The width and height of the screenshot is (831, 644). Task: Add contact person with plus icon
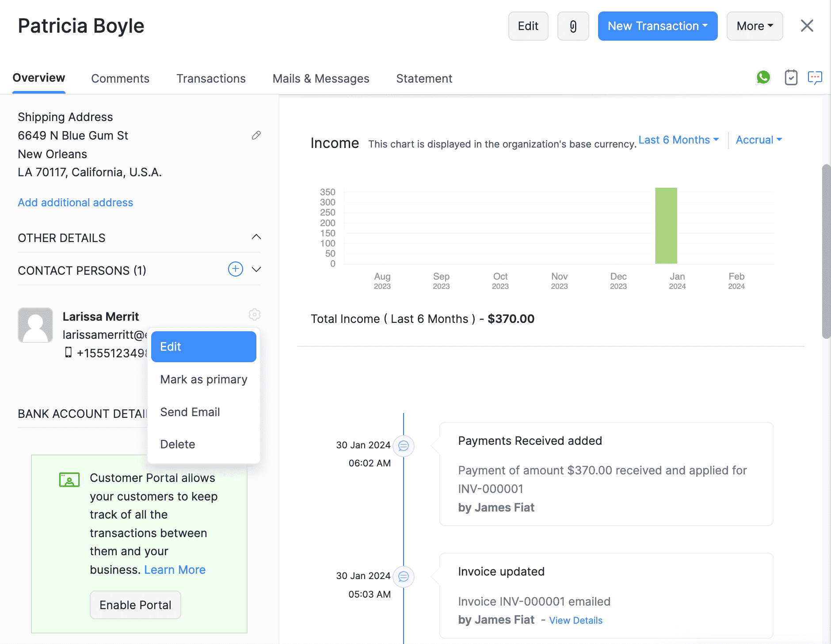point(235,269)
